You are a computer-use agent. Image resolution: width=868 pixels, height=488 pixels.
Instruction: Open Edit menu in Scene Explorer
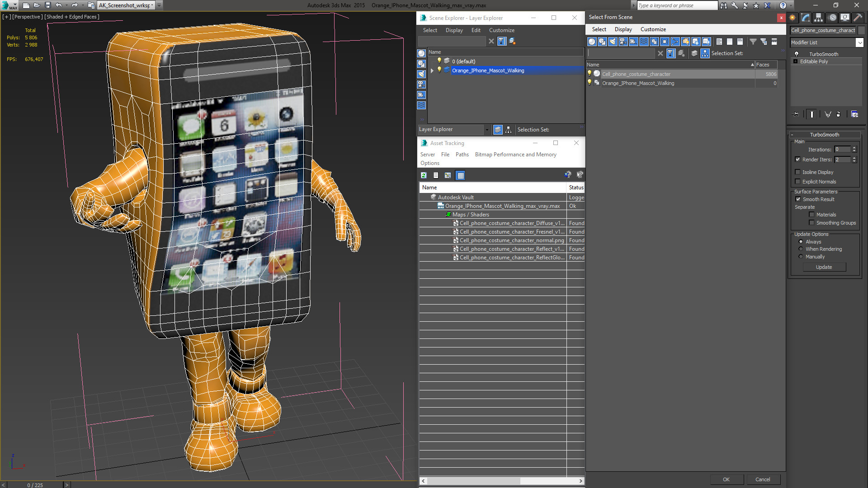476,30
